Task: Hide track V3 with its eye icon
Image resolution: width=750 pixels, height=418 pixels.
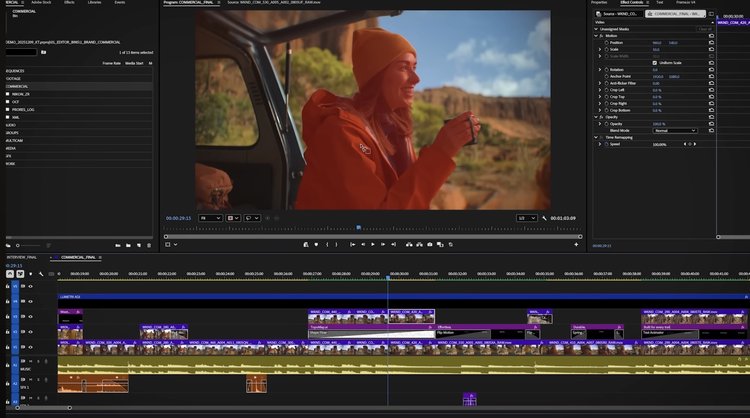Action: (31, 317)
